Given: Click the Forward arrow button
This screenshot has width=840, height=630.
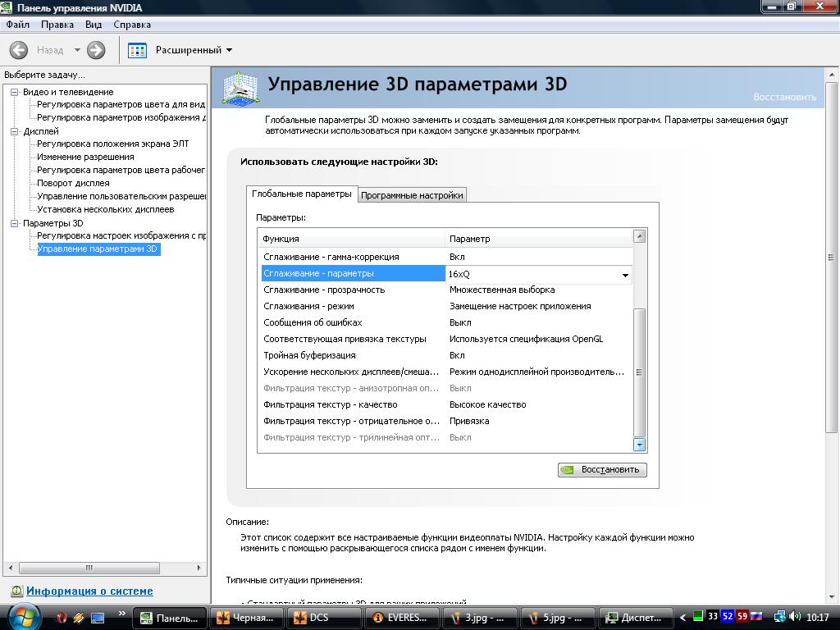Looking at the screenshot, I should point(96,50).
